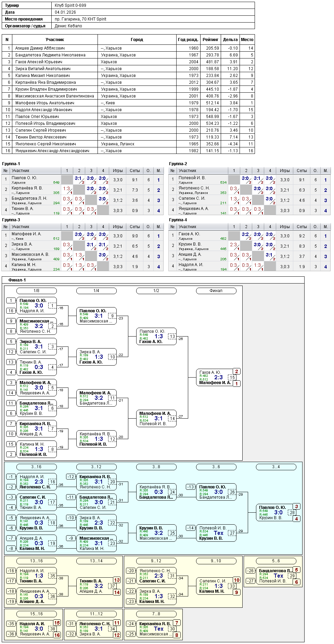Click the 'Город' column header
334x644 pixels.
click(x=137, y=40)
